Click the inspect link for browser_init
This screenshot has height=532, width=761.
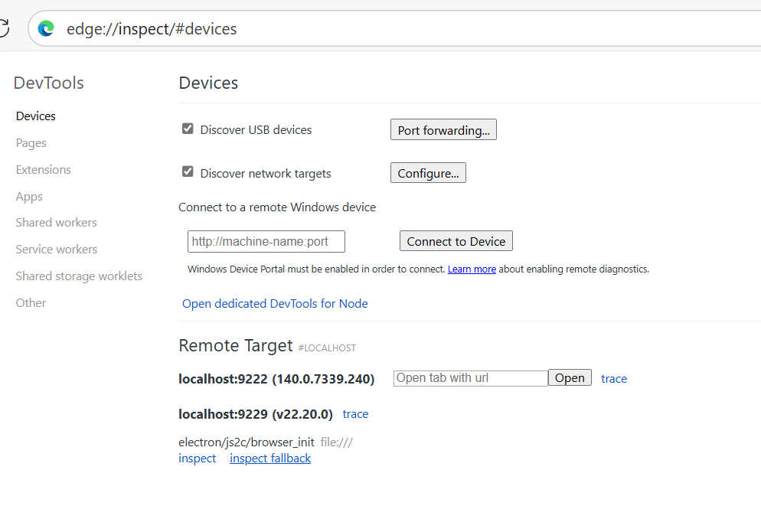coord(197,459)
